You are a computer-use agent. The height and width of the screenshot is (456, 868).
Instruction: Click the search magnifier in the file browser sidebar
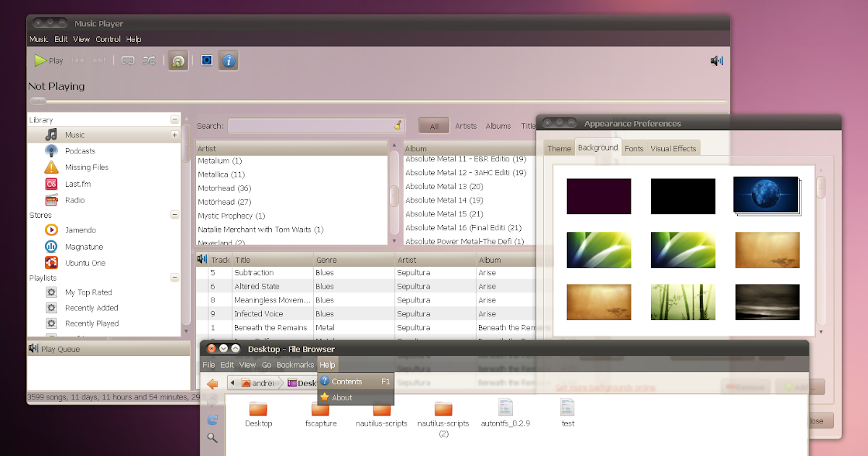click(212, 438)
